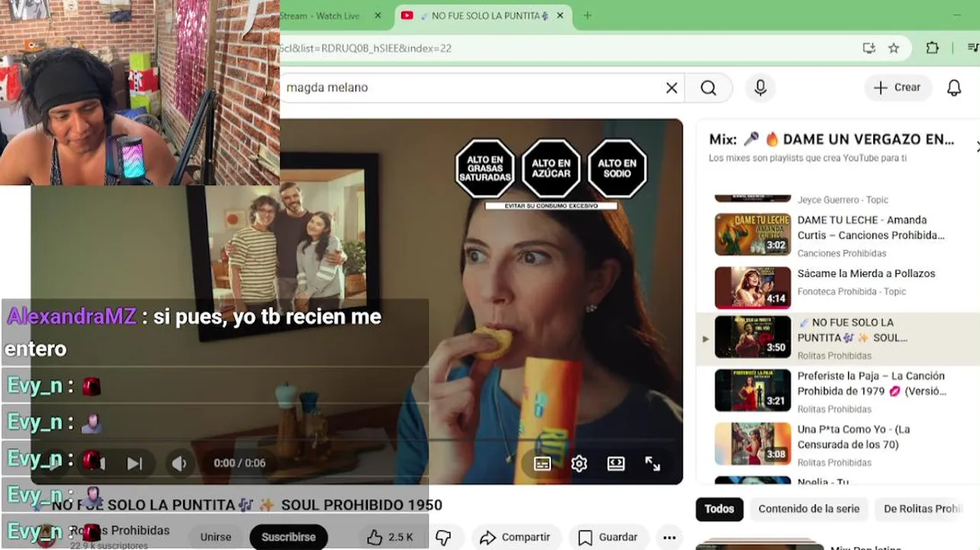Save video with Guardar button
The width and height of the screenshot is (980, 550).
pos(608,537)
